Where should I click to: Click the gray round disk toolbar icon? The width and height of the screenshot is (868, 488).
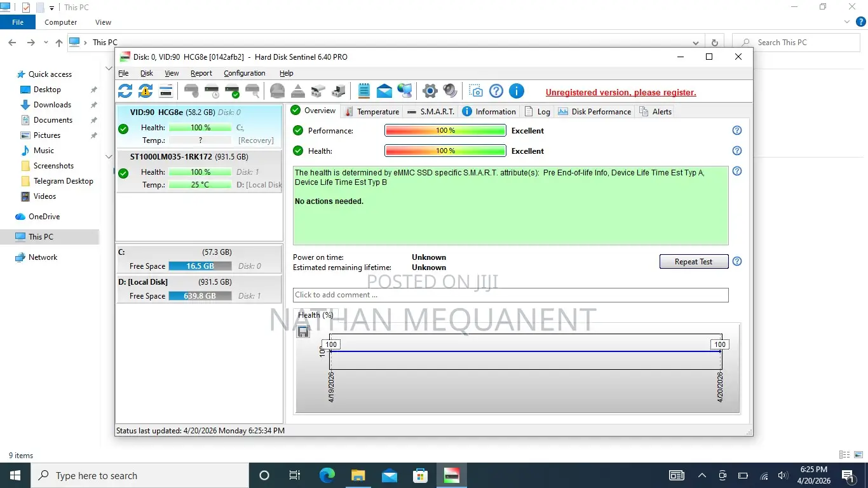pyautogui.click(x=277, y=91)
